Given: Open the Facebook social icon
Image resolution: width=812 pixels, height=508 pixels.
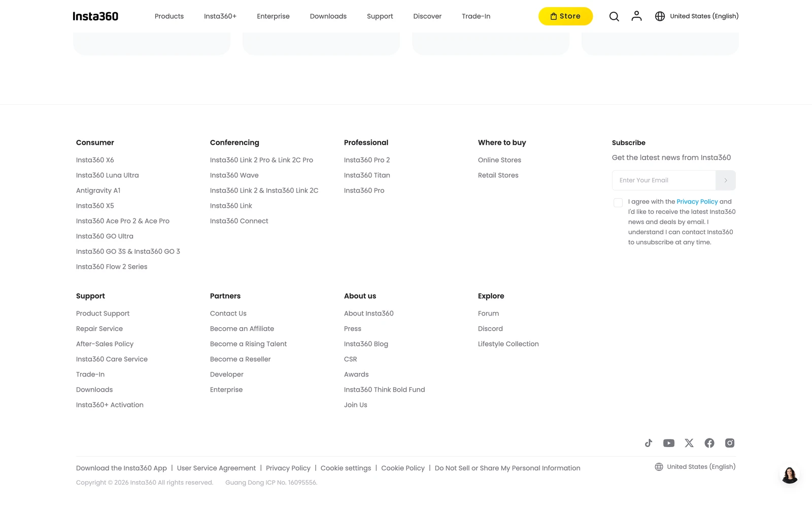Looking at the screenshot, I should point(709,443).
